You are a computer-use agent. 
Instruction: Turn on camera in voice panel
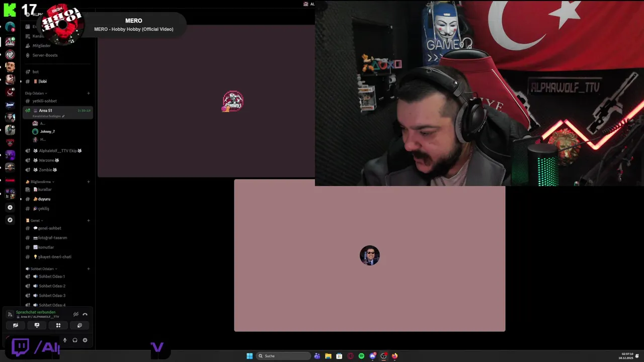(x=16, y=325)
